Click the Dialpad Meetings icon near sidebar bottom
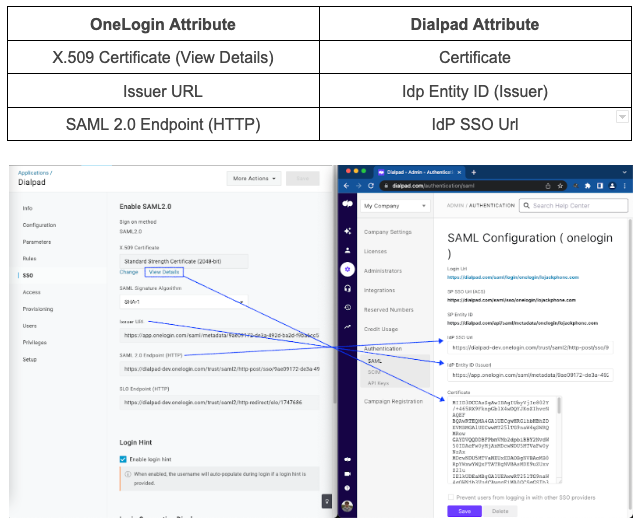Image resolution: width=643 pixels, height=523 pixels. click(x=347, y=459)
